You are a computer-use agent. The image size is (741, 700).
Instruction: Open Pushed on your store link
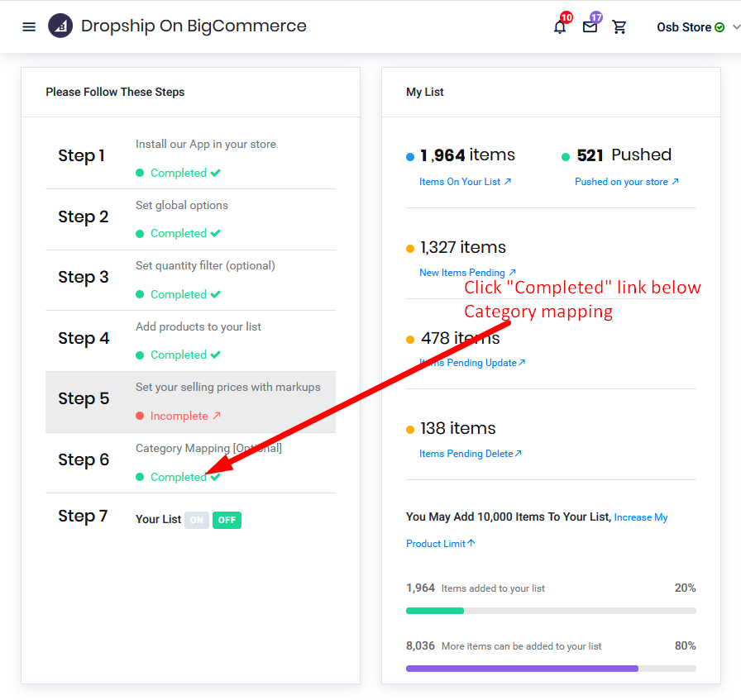coord(627,182)
